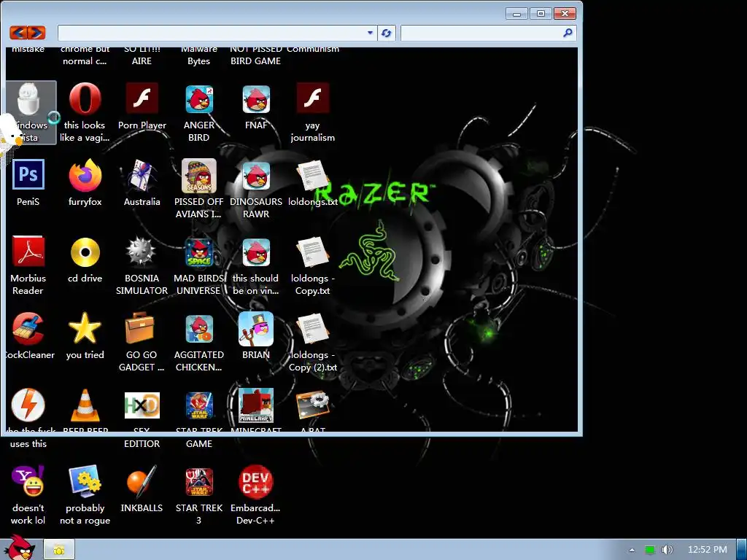
Task: Open the lightning bolt icon 'uses this'
Action: [x=28, y=405]
